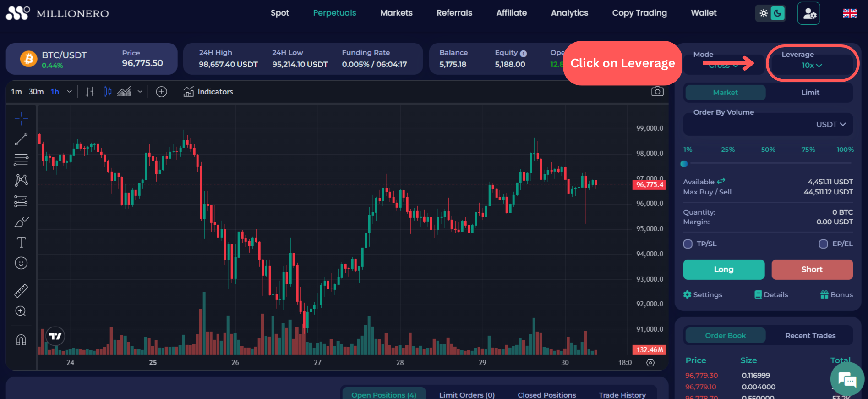Select the trend line drawing tool

coord(21,139)
